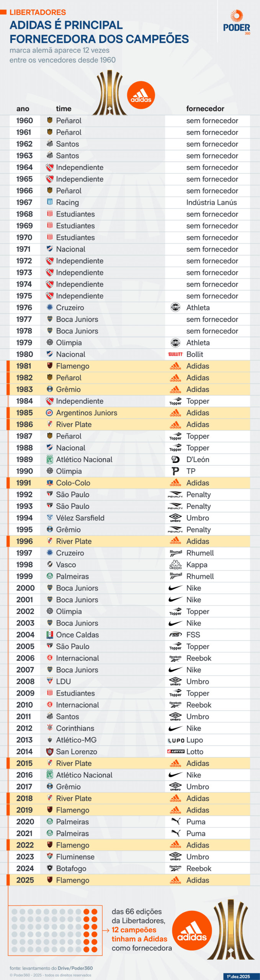
Task: Click the Argentinos Juniors crest in 1985 row
Action: tap(49, 413)
